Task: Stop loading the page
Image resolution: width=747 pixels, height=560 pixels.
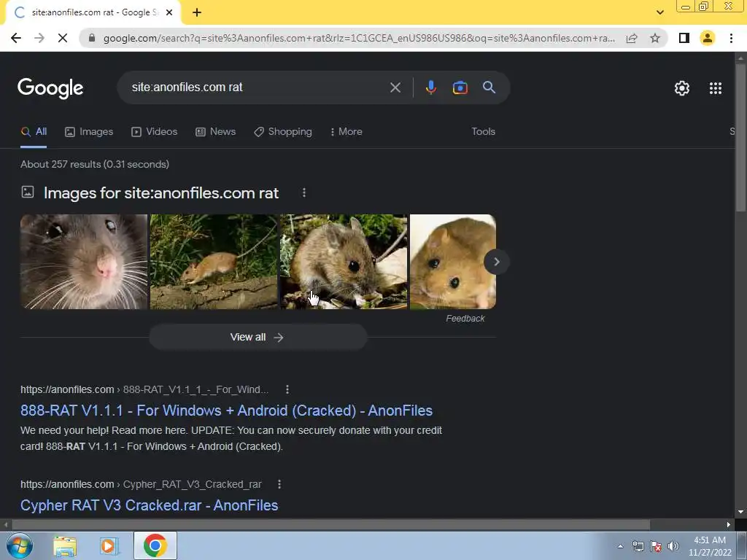Action: 63,38
